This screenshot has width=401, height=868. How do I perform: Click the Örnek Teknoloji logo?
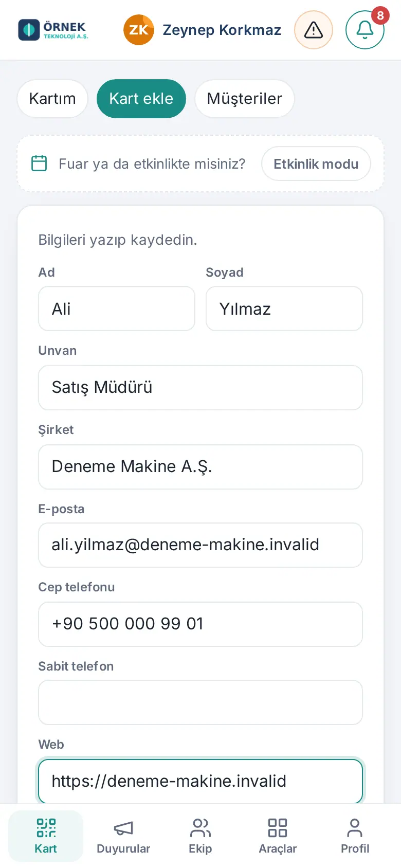(53, 30)
